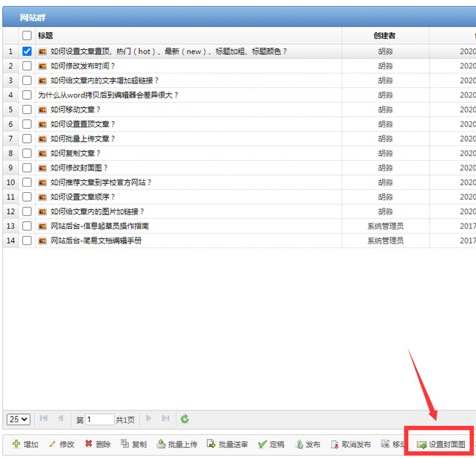Click the green check Finalize (定稿) icon
Screen dimensions: 476x458
click(x=262, y=445)
